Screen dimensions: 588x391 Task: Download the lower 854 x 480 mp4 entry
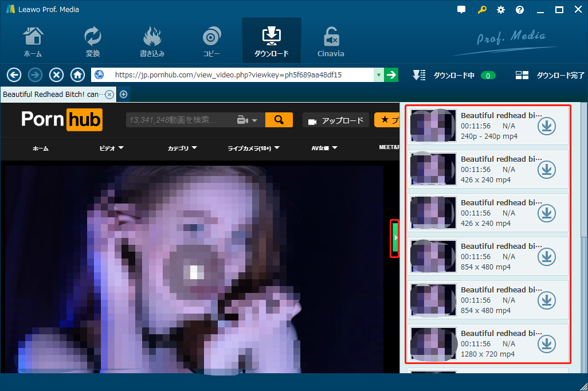(x=546, y=300)
